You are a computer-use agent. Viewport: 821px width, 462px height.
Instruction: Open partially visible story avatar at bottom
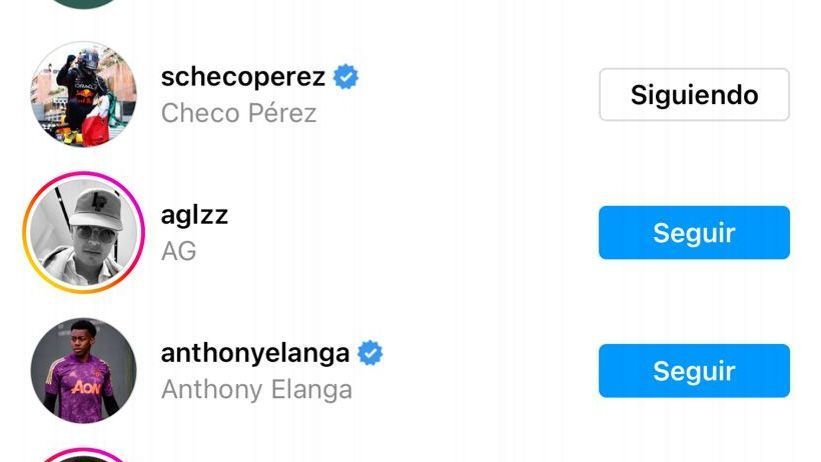(84, 456)
